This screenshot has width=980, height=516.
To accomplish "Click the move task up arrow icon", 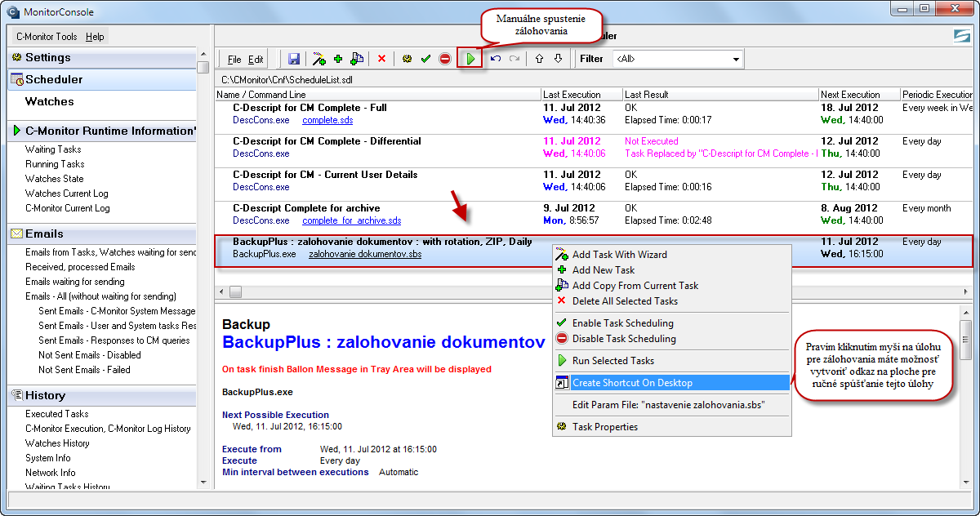I will point(539,59).
